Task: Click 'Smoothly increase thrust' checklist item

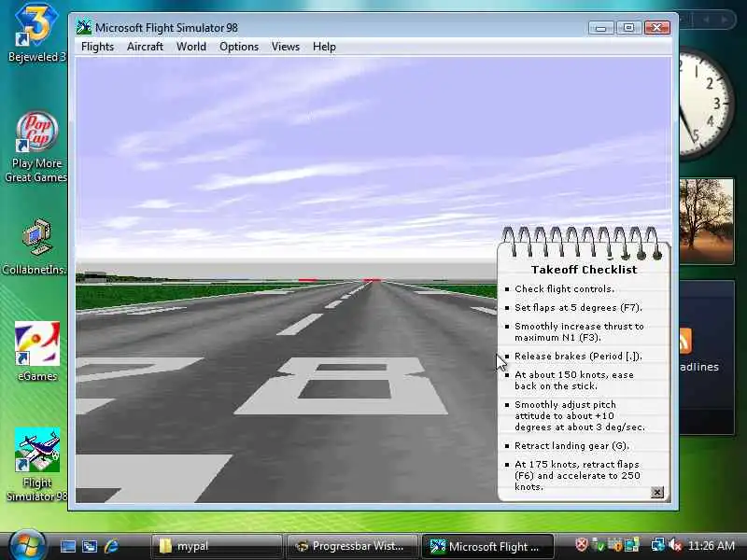Action: pyautogui.click(x=579, y=332)
